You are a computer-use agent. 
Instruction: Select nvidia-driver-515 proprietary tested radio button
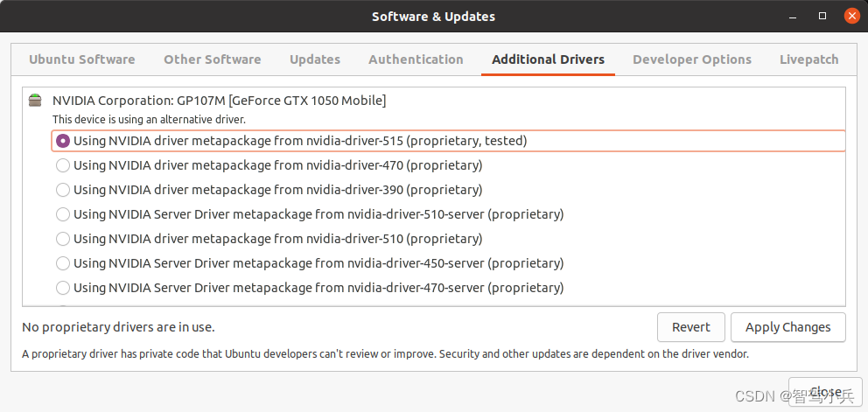[63, 141]
